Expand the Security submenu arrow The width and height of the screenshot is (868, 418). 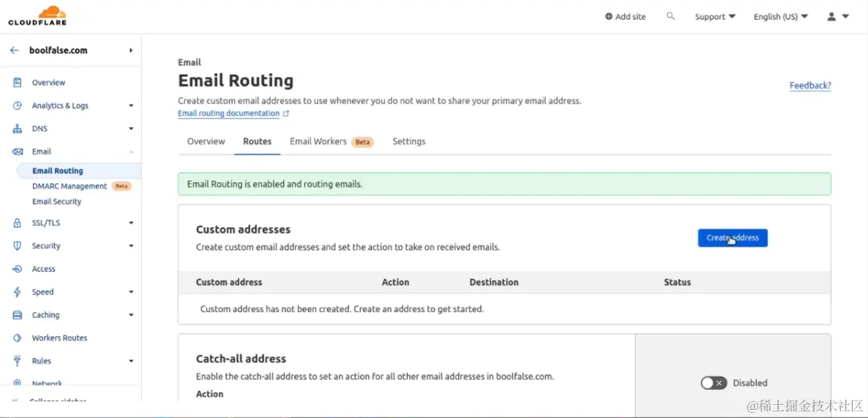click(x=132, y=246)
